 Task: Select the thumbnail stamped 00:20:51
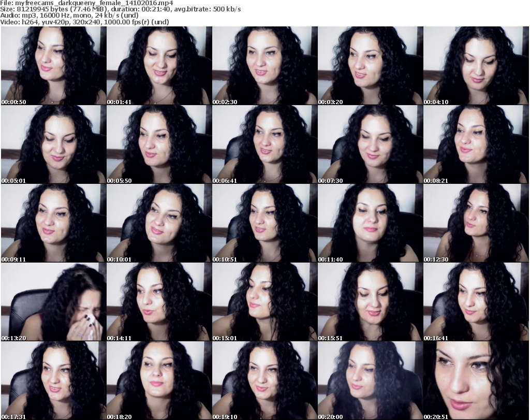[x=476, y=381]
